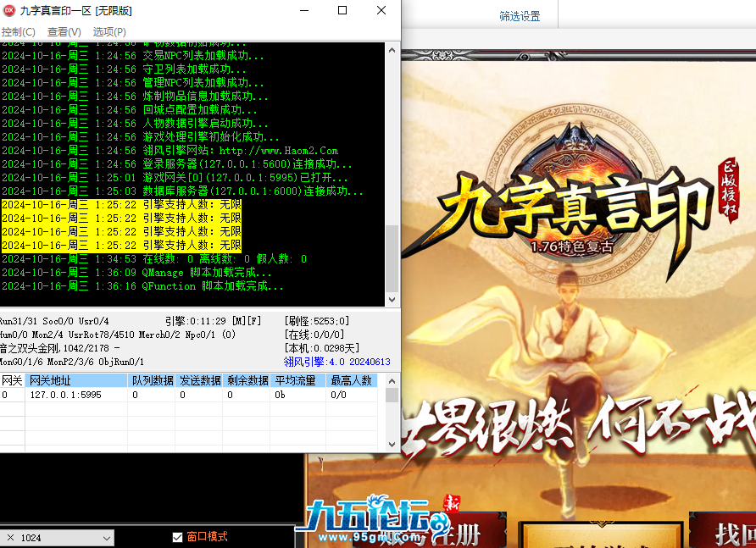Minimize the 九字真言印一区 window
This screenshot has width=756, height=548.
304,10
